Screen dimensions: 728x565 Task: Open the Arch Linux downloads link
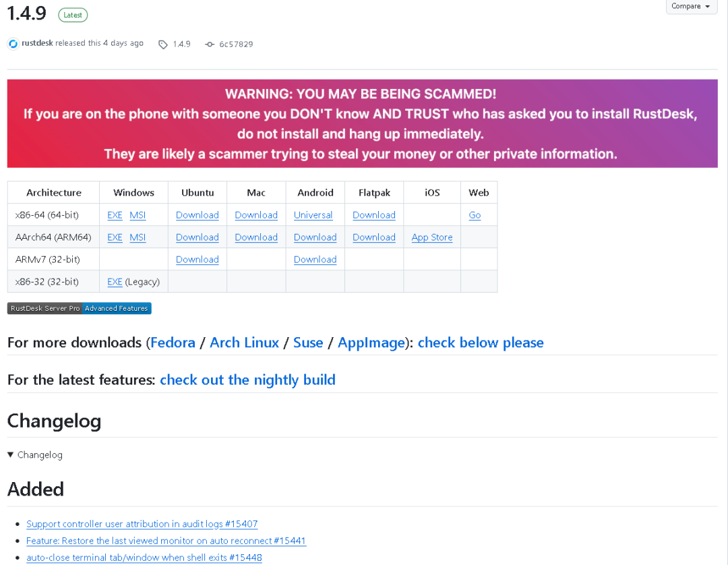[244, 343]
